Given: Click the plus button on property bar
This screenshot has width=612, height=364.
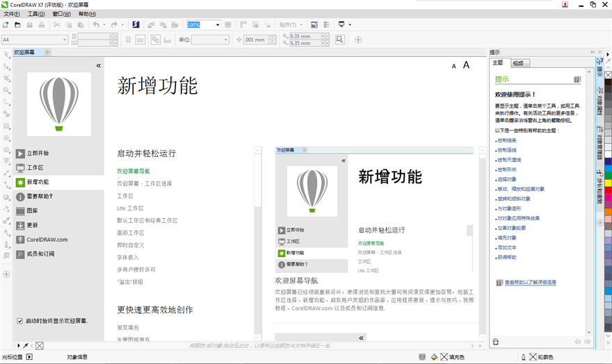Looking at the screenshot, I should 358,40.
